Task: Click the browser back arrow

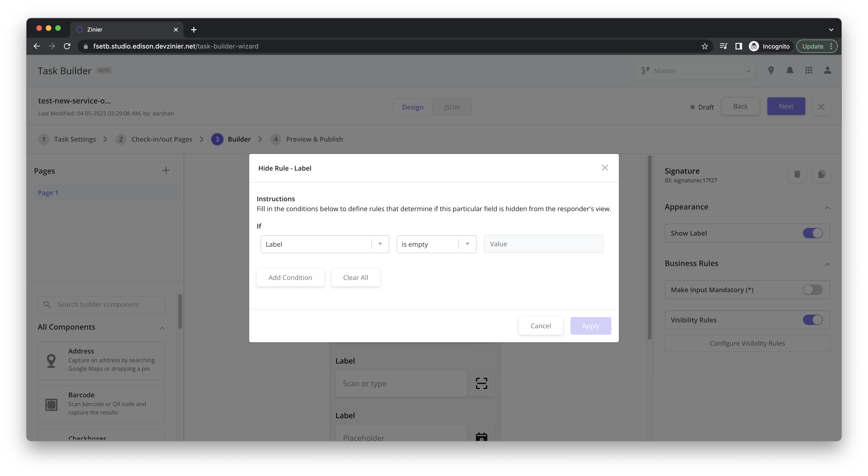Action: pyautogui.click(x=37, y=46)
